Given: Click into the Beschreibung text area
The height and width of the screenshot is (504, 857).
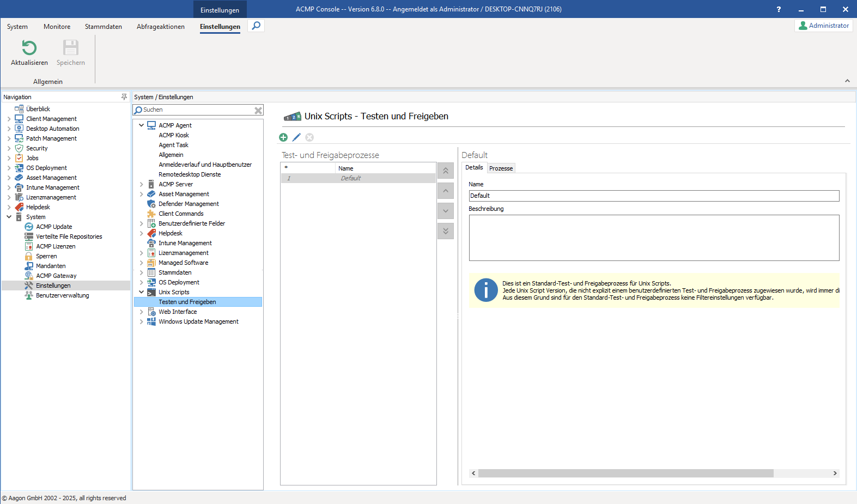Looking at the screenshot, I should coord(653,238).
